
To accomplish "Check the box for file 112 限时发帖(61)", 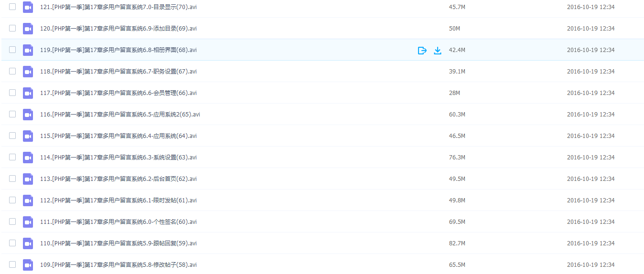I will pyautogui.click(x=12, y=200).
